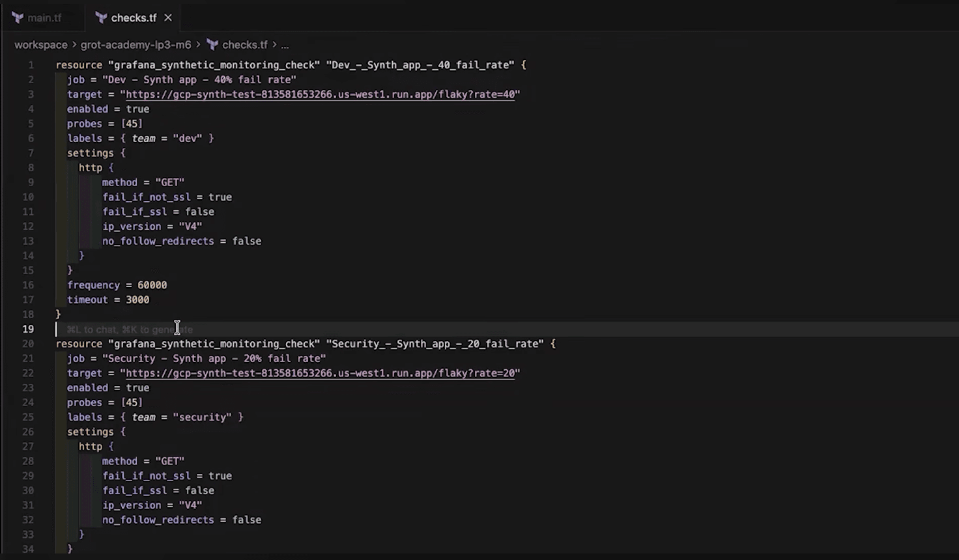Open the flaky?rate=20 URL on line 22
Screen dimensions: 959x560
pyautogui.click(x=319, y=372)
